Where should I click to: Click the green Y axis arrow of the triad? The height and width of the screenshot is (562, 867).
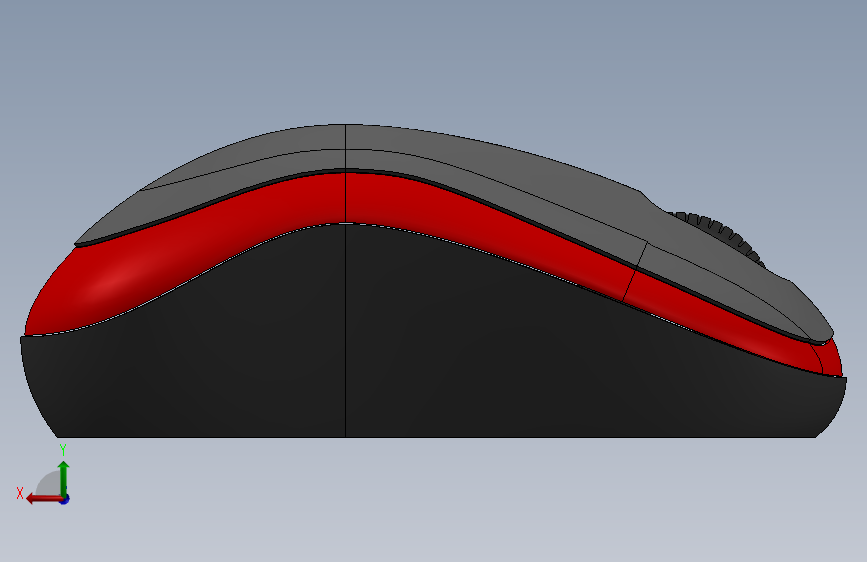tap(64, 478)
